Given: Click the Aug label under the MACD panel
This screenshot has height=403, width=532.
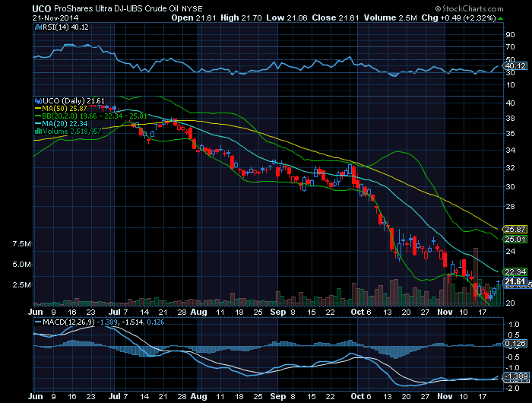Looking at the screenshot, I should point(198,397).
